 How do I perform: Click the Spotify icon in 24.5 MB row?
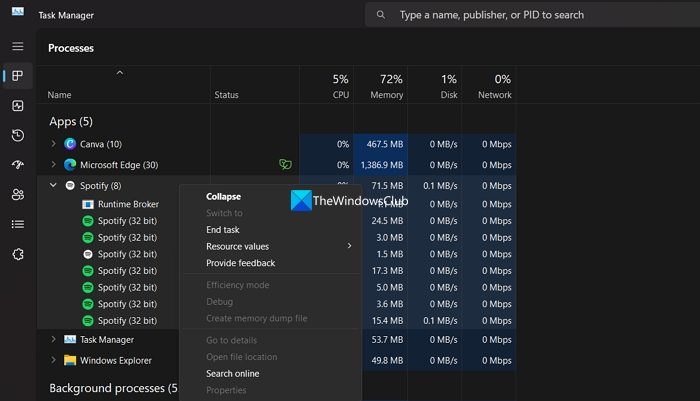coord(88,221)
